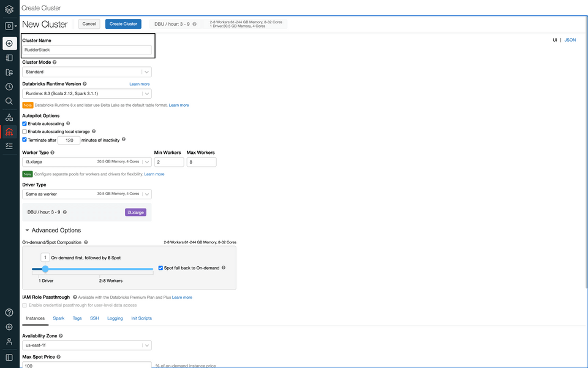Open Recents clock icon in sidebar

[x=9, y=87]
